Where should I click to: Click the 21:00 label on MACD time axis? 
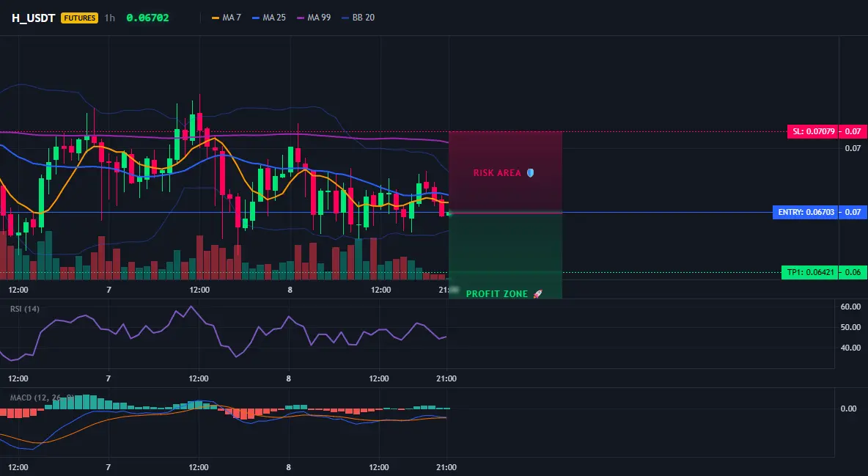click(446, 467)
